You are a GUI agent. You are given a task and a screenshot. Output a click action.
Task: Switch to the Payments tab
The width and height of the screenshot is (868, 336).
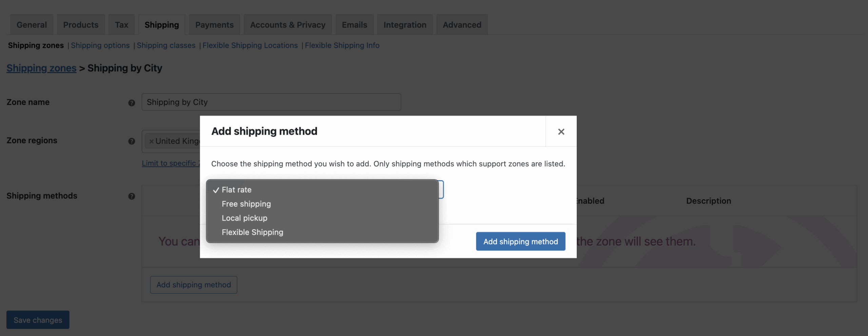(x=214, y=25)
